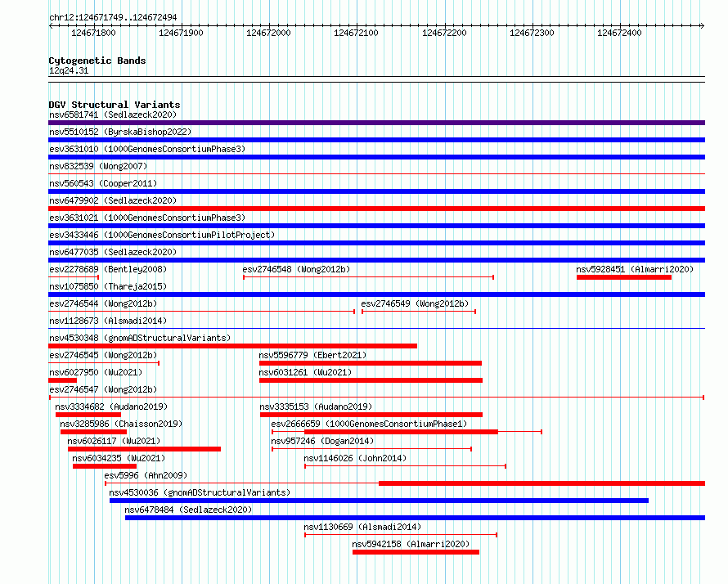
Task: Click the nsv6581741 (Sedlazeck2020) variant label
Action: [x=113, y=115]
